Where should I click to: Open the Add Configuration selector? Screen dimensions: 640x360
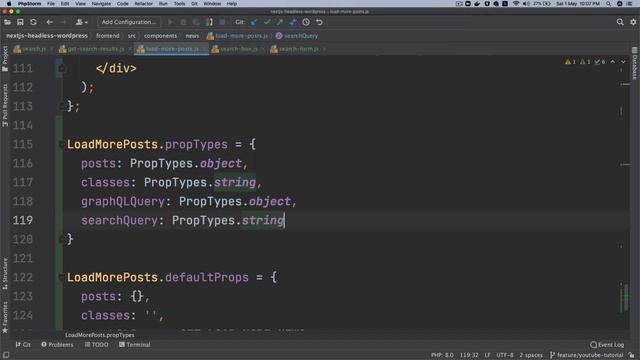[x=129, y=22]
